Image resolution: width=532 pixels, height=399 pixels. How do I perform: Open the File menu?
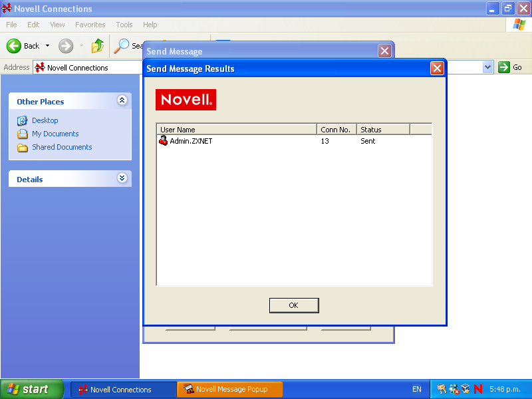11,25
